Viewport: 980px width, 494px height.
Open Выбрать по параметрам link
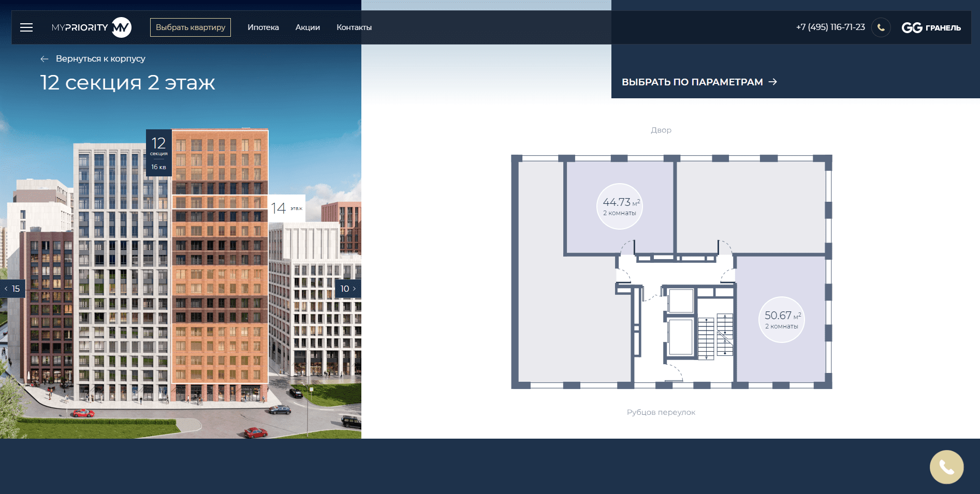(x=699, y=82)
